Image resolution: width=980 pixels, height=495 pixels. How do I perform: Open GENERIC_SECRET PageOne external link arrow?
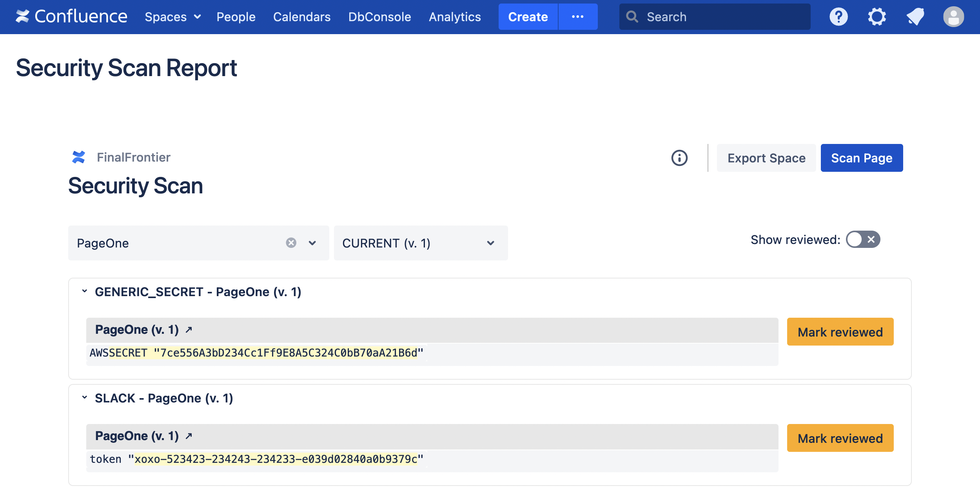point(189,330)
